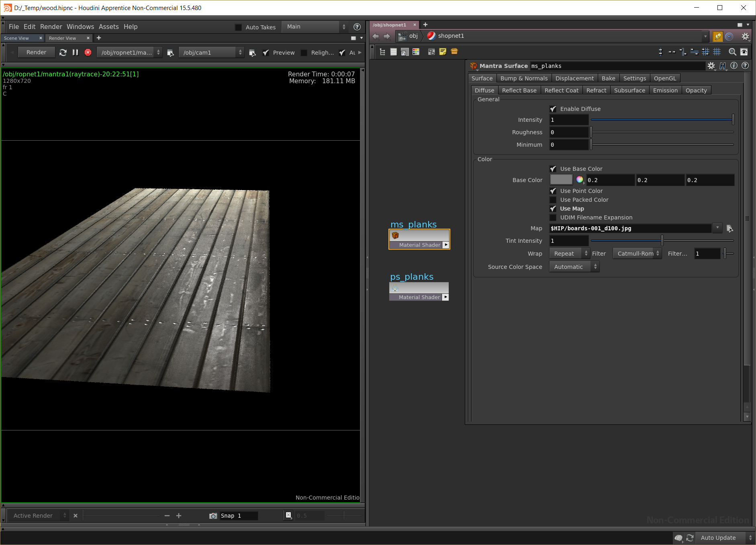Open the network search magnifier

coord(732,52)
